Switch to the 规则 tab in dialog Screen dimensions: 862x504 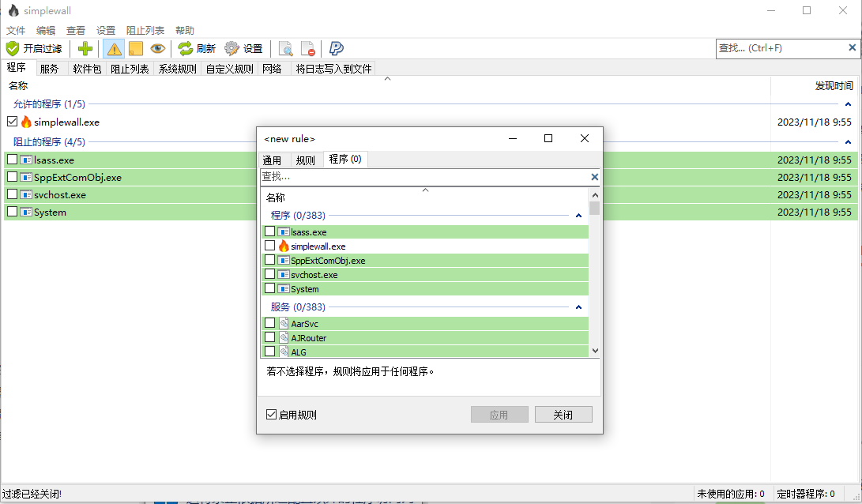(x=305, y=160)
